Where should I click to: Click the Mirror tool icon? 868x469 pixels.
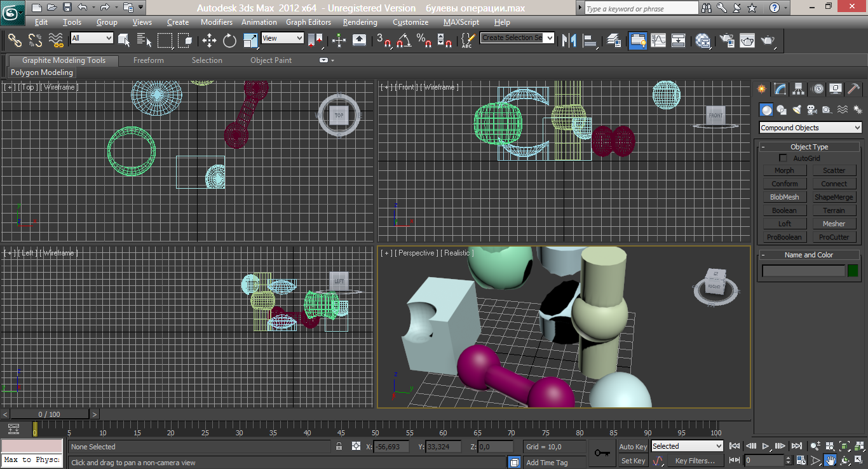[x=569, y=41]
